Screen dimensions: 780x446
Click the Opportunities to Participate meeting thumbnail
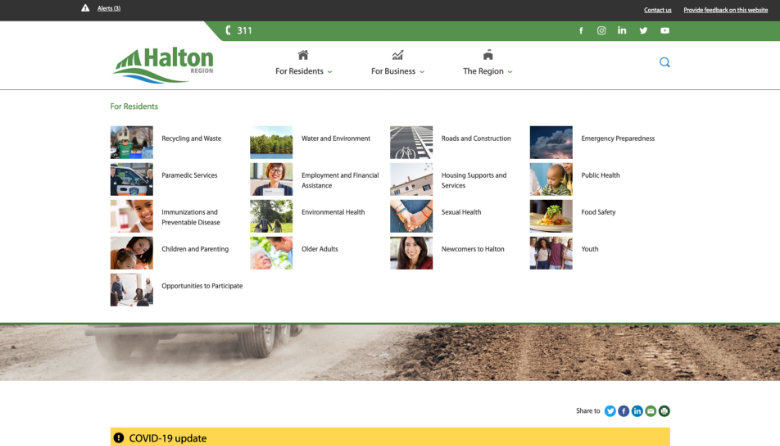coord(131,289)
